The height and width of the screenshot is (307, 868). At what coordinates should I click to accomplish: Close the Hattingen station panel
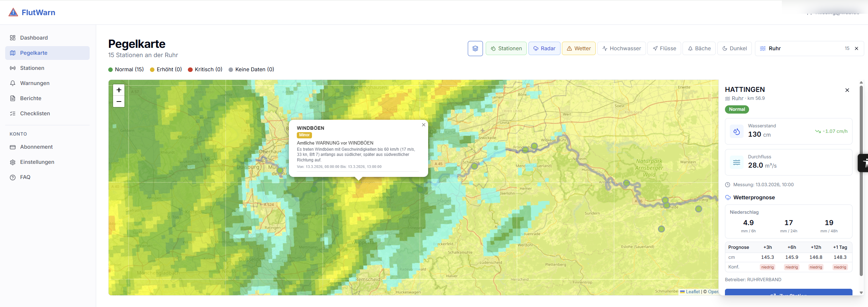(847, 90)
